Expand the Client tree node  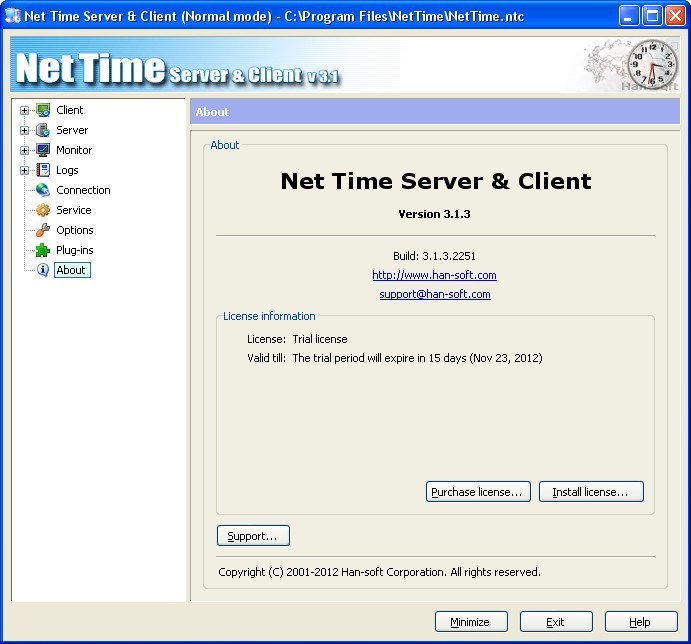click(24, 110)
